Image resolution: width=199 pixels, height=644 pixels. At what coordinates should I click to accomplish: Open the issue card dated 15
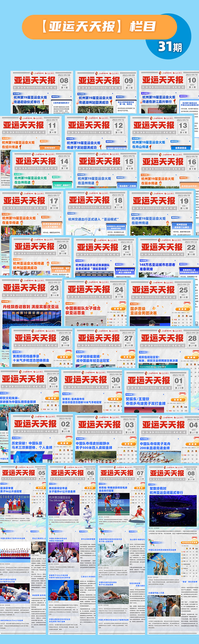[106, 170]
